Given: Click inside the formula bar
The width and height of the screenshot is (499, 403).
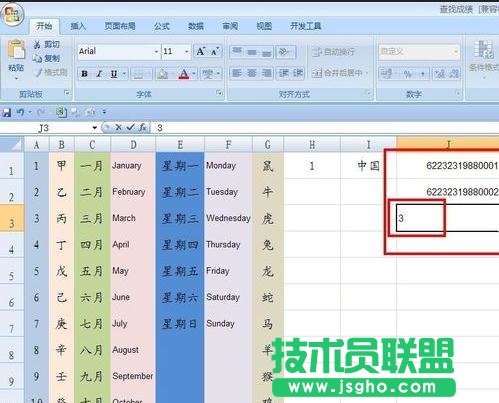Looking at the screenshot, I should (x=326, y=128).
